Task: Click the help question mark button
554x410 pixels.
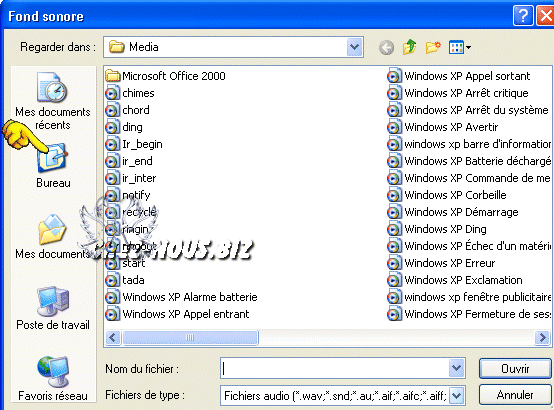Action: click(523, 16)
